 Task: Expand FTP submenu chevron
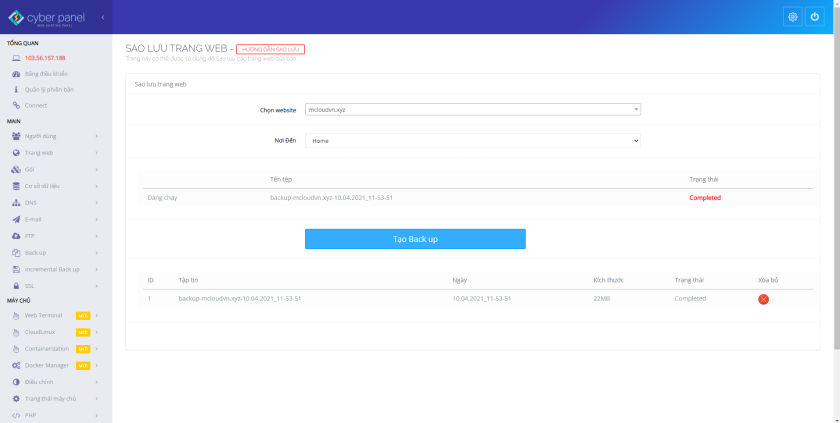point(96,236)
